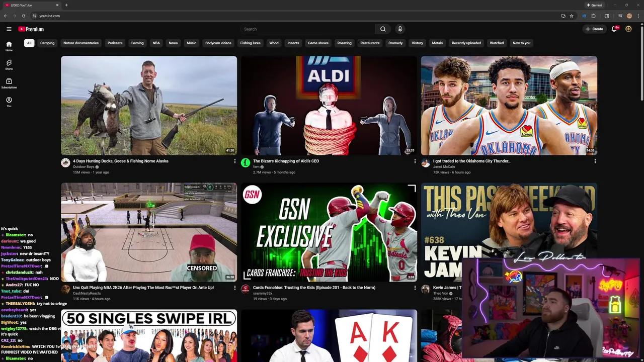Open xsammy33x channel avatar

[x=246, y=289]
